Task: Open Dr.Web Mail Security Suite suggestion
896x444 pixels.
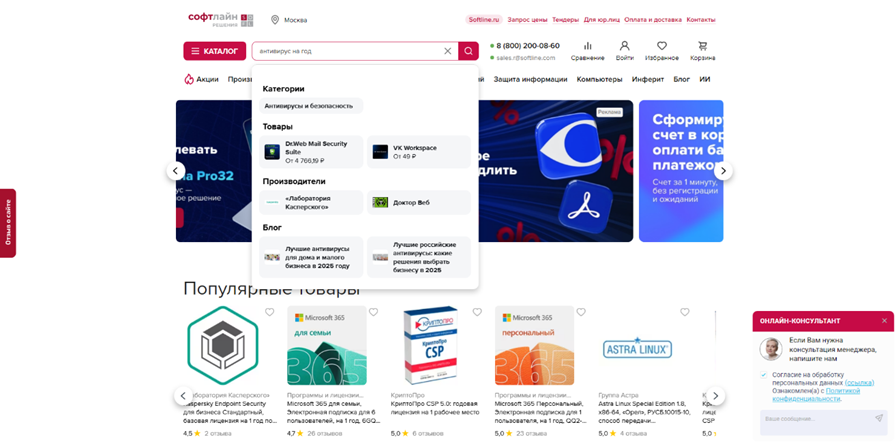Action: click(x=311, y=152)
